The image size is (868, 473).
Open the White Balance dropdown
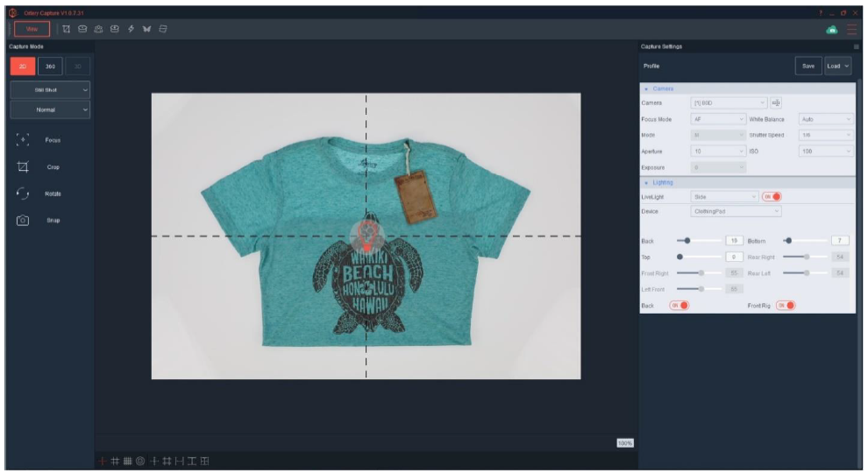[825, 119]
